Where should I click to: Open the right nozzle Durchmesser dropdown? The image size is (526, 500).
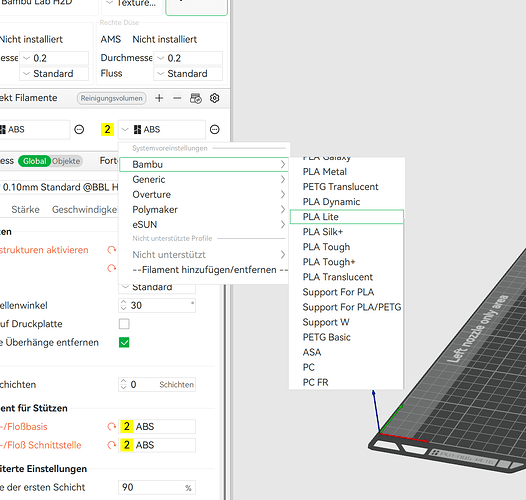coord(188,58)
